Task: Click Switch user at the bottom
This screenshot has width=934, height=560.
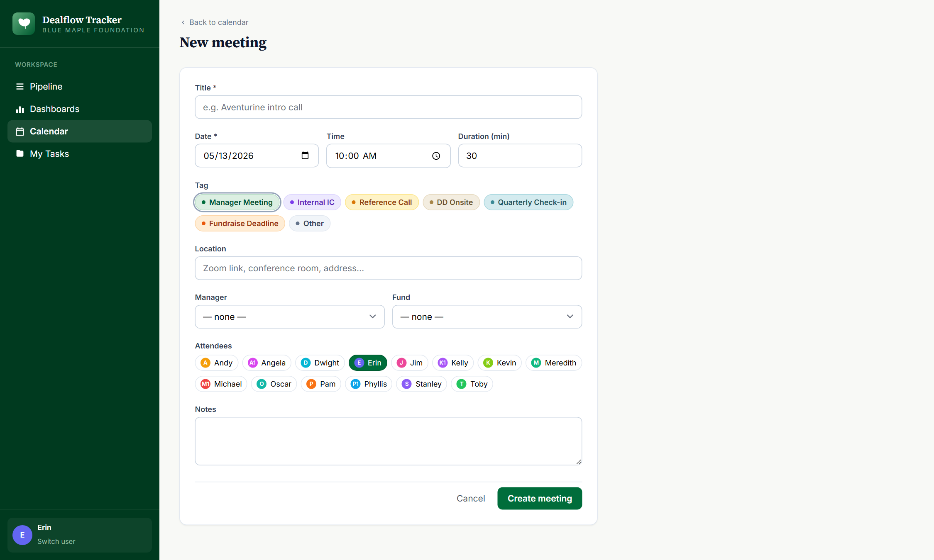Action: [56, 541]
